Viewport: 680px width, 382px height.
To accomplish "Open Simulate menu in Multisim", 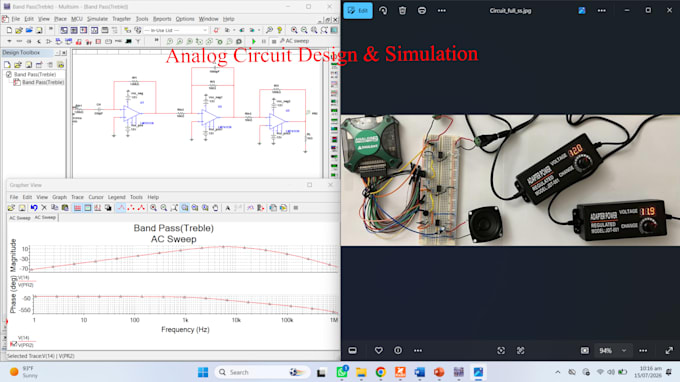I will tap(97, 19).
